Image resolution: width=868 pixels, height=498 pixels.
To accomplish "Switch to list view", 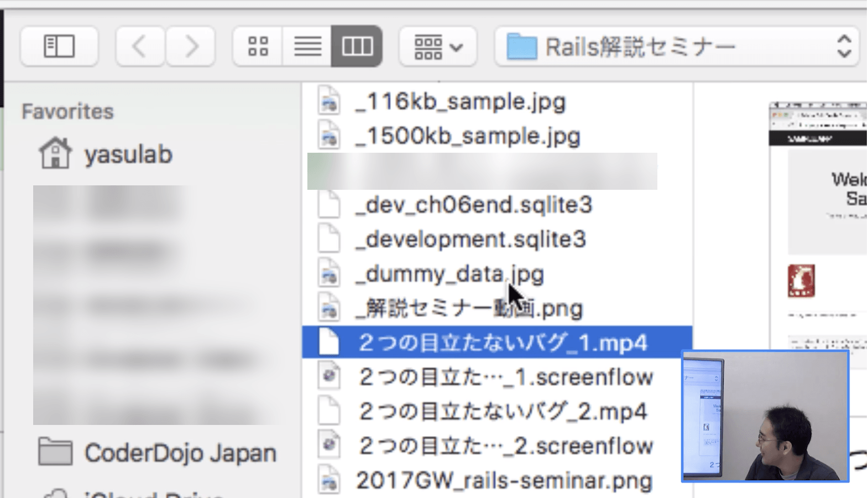I will pyautogui.click(x=307, y=46).
